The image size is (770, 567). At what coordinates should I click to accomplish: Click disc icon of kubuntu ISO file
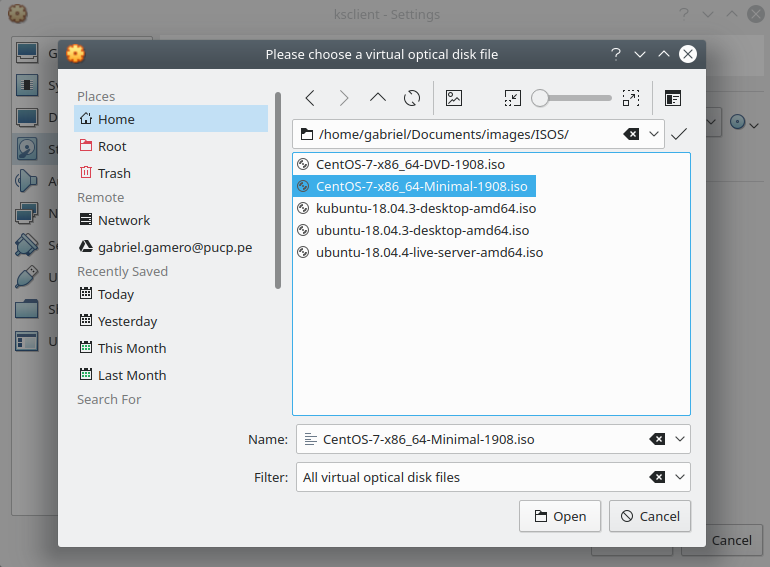(x=303, y=209)
